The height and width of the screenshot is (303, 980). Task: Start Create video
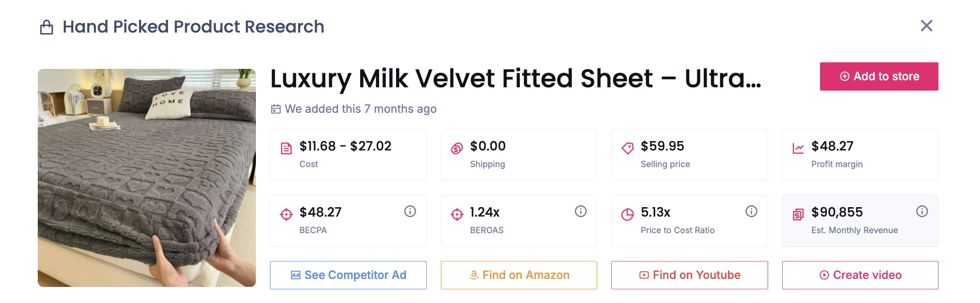pyautogui.click(x=860, y=275)
